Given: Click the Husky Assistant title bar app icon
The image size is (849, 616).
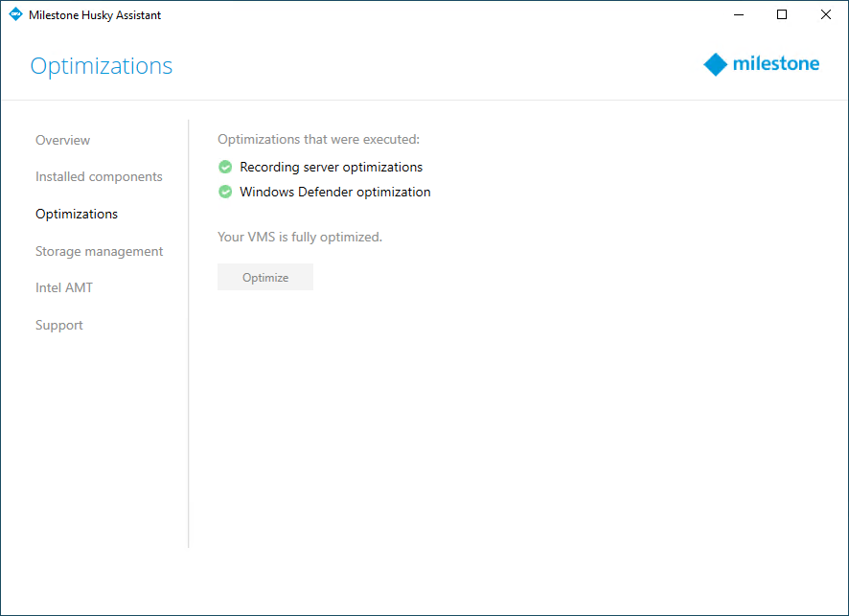Looking at the screenshot, I should [x=15, y=14].
